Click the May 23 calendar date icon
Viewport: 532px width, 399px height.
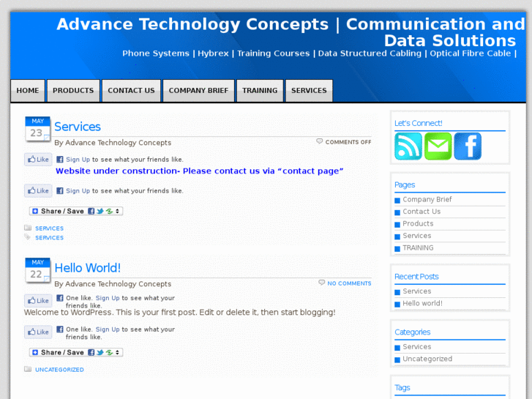coord(37,129)
